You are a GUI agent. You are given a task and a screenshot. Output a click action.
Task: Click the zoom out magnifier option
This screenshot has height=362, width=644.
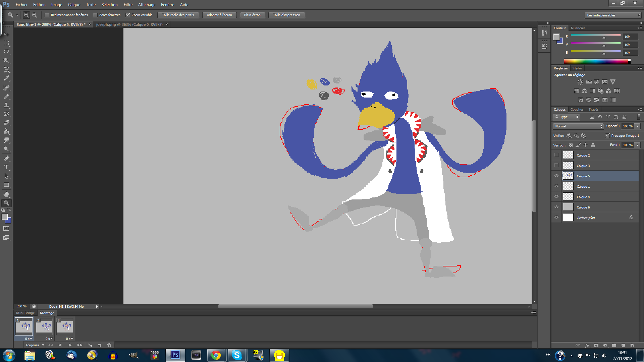click(34, 15)
